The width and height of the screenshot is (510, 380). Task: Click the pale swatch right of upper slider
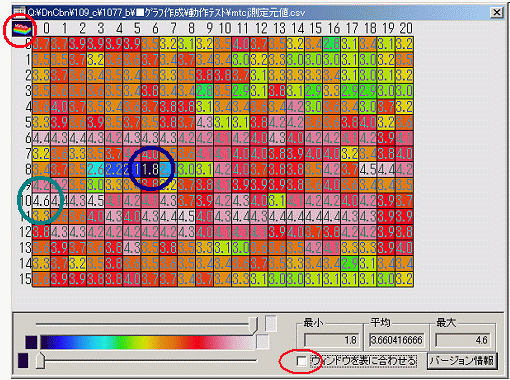[x=271, y=323]
